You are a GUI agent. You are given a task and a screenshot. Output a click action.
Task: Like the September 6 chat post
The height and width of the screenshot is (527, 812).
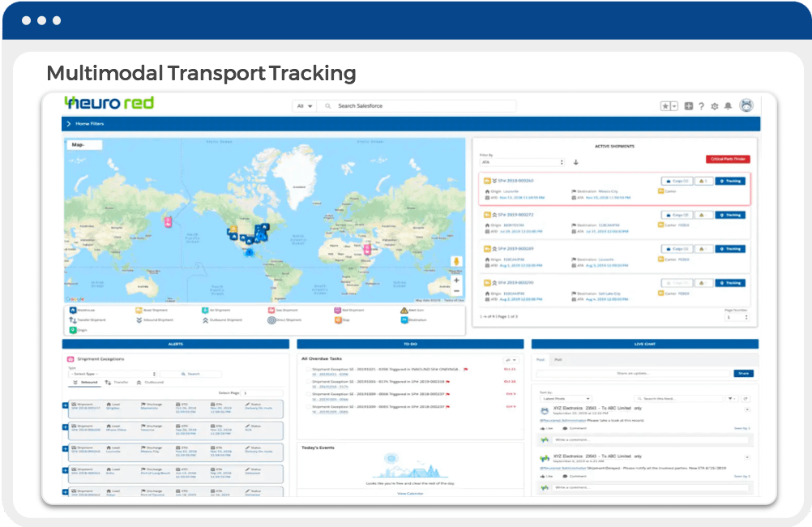click(547, 476)
